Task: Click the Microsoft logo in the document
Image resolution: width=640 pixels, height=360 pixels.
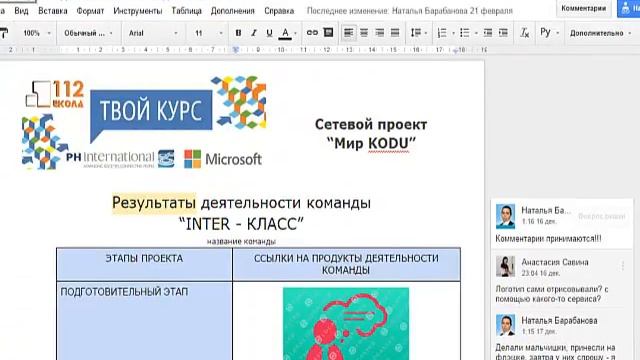Action: [x=223, y=159]
